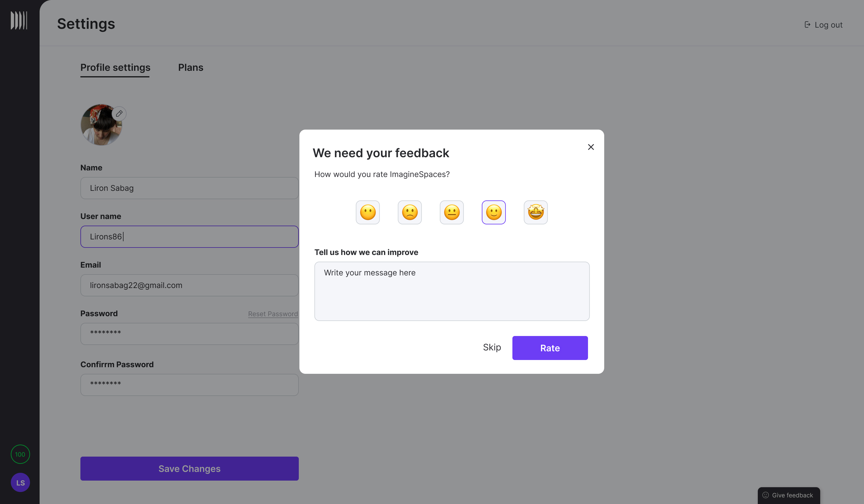This screenshot has height=504, width=864.
Task: Deselect the currently highlighted smiley emoji
Action: click(494, 212)
